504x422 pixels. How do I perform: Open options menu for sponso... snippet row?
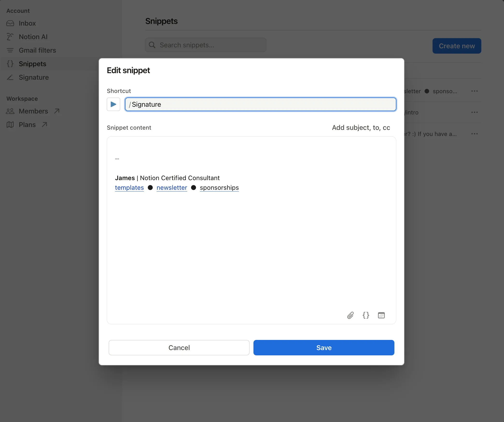[x=474, y=91]
